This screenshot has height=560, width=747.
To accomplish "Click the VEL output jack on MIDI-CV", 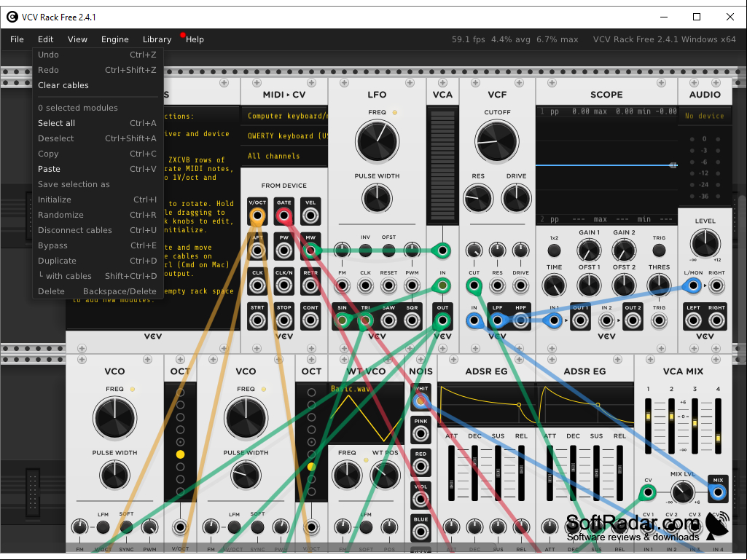I will tap(310, 216).
